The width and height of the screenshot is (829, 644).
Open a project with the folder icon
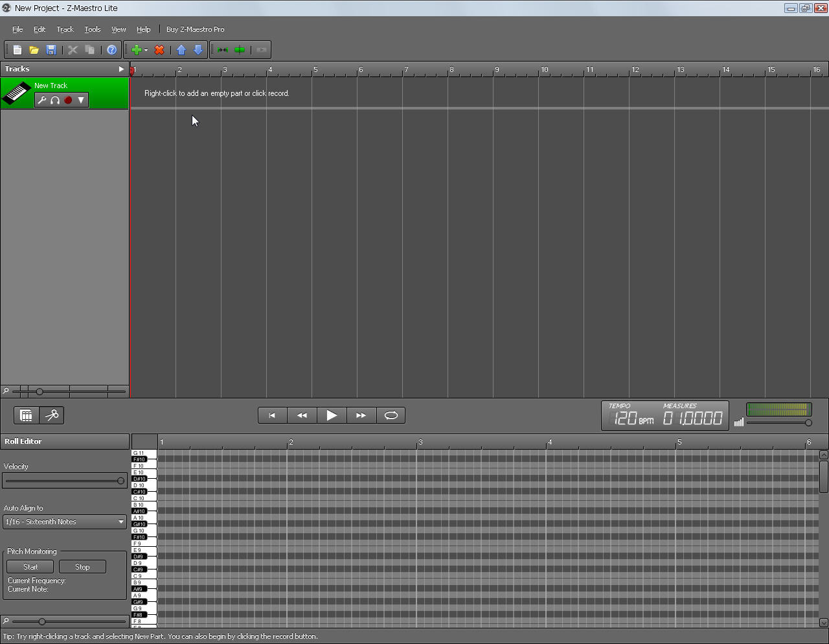34,50
